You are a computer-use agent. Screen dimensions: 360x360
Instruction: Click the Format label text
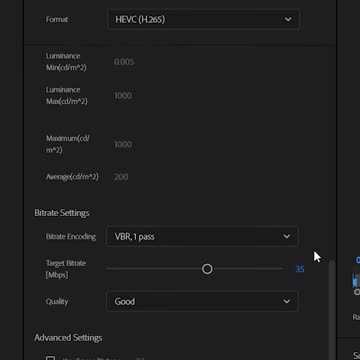(x=57, y=20)
